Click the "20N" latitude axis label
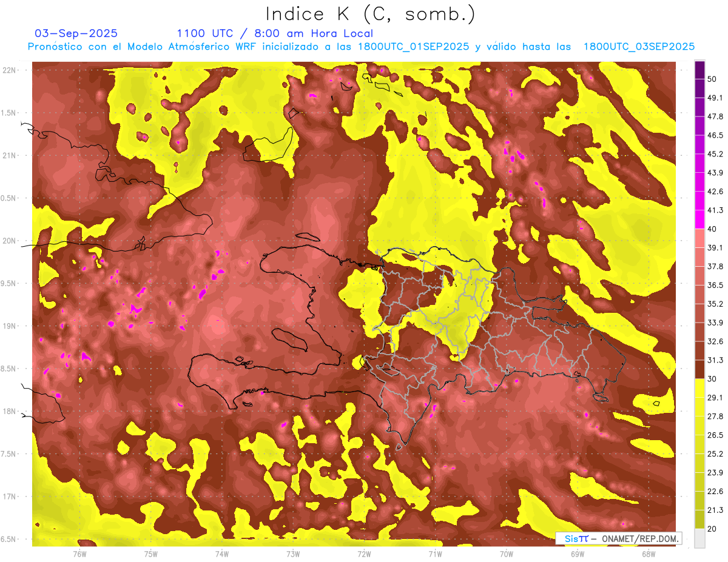Viewport: 728px width, 562px height. point(9,241)
